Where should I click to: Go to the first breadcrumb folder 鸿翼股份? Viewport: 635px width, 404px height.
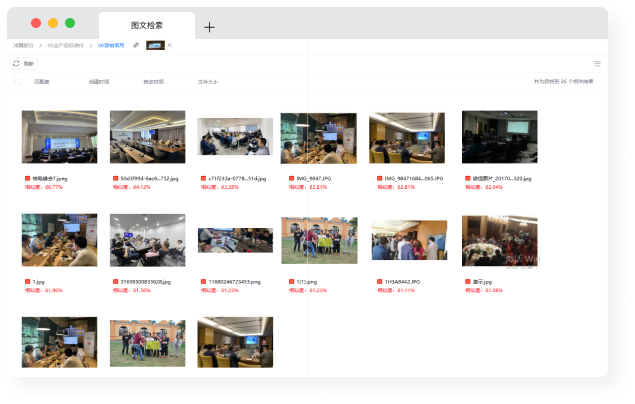click(23, 45)
